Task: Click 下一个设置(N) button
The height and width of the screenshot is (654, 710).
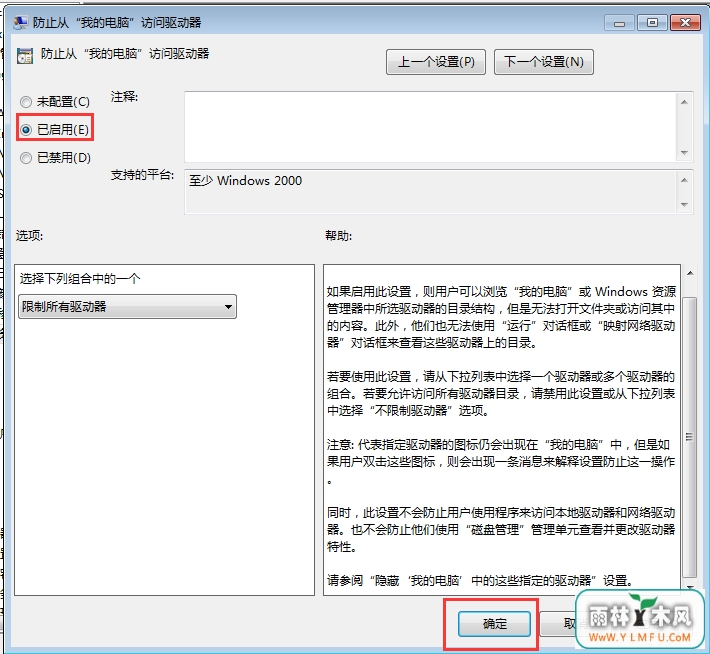Action: click(x=543, y=62)
